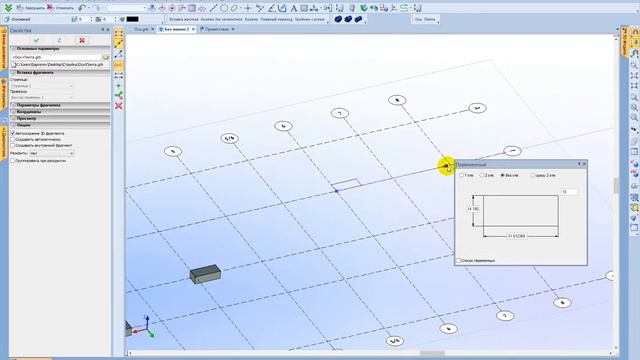Select the hatch fill tool icon
This screenshot has height=360, width=640.
[x=304, y=8]
